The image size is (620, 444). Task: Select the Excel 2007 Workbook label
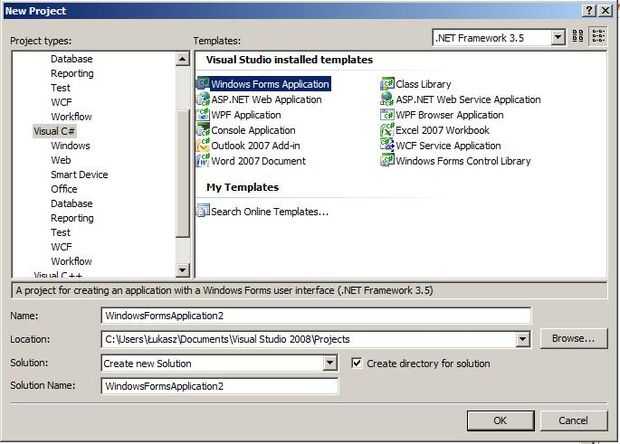click(x=442, y=130)
